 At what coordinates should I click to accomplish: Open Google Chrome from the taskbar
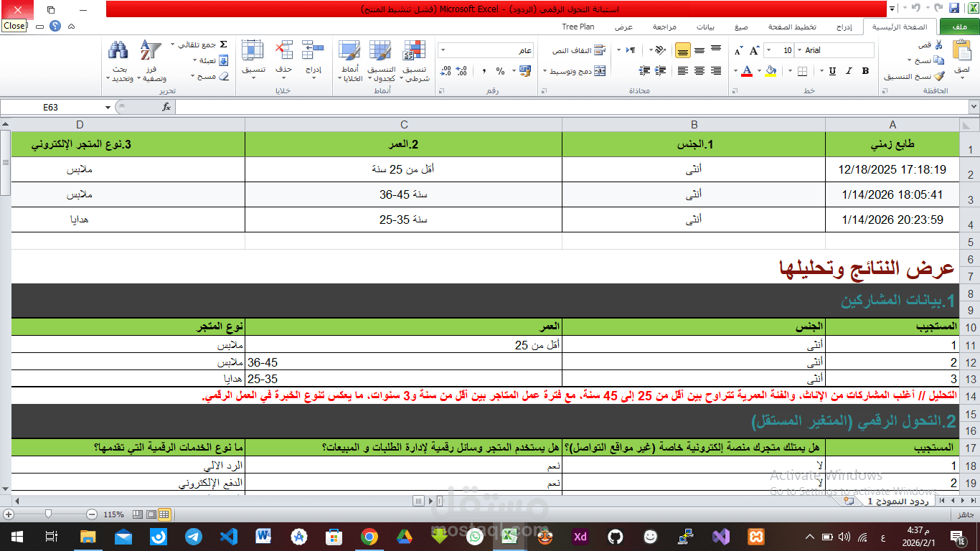pyautogui.click(x=369, y=536)
